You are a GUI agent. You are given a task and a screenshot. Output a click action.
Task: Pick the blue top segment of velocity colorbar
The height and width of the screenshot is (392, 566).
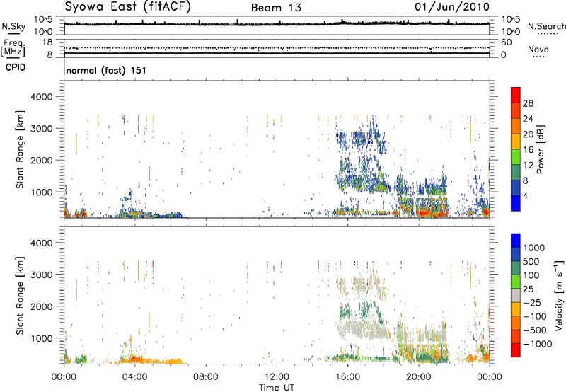tap(516, 241)
